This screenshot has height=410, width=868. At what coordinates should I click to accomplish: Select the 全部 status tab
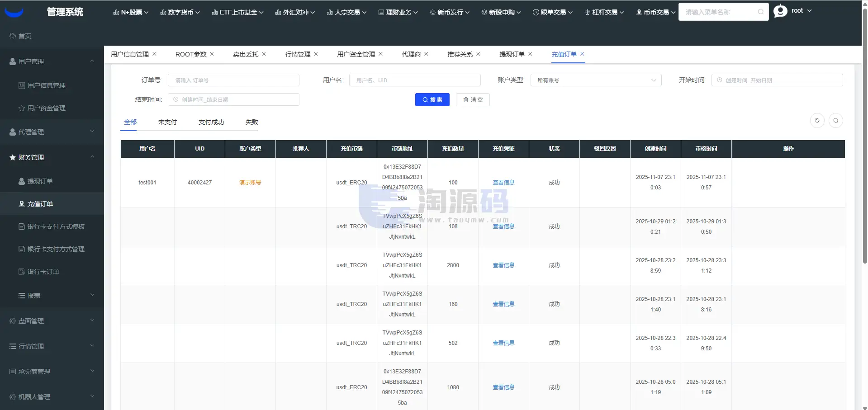130,122
